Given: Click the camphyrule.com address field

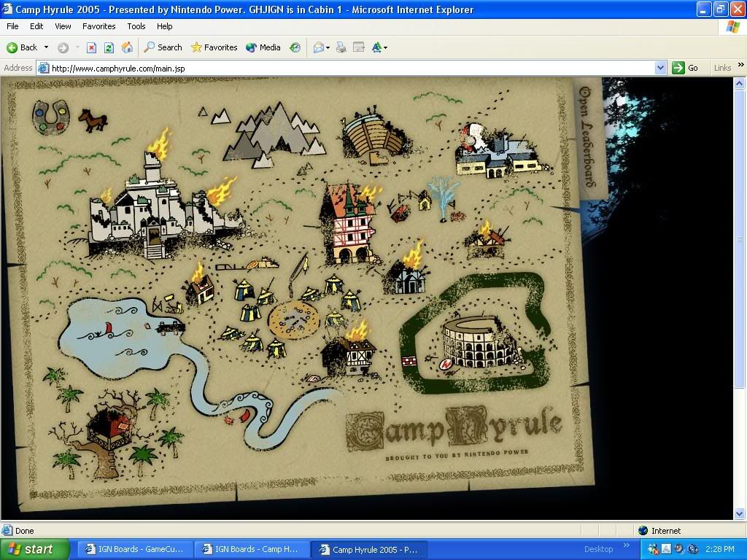Looking at the screenshot, I should pos(352,68).
